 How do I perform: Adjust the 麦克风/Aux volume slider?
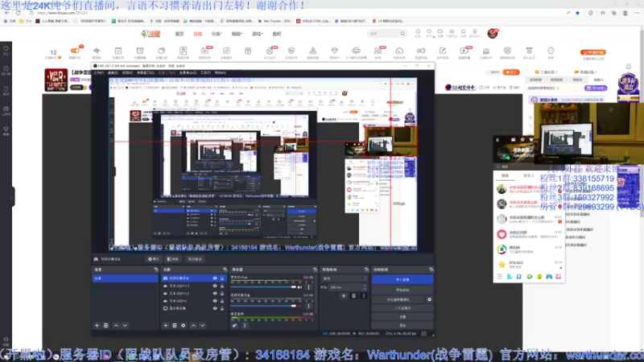coord(263,287)
